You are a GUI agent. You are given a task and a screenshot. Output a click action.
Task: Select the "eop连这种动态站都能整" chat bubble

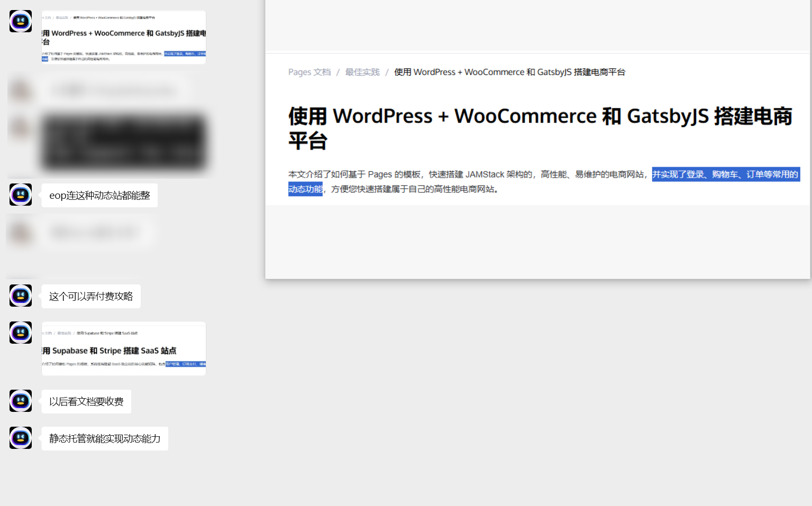[x=99, y=196]
